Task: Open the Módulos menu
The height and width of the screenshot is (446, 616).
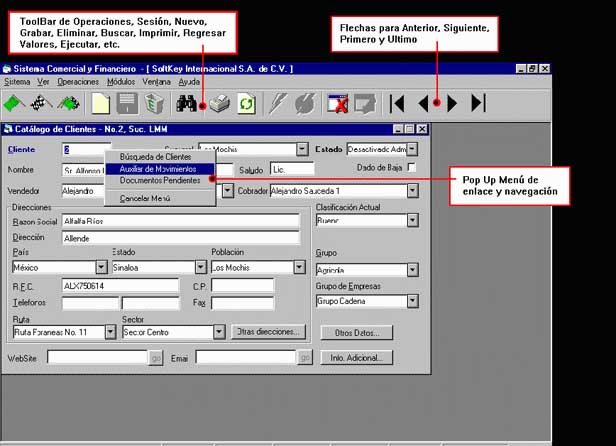Action: pyautogui.click(x=121, y=82)
